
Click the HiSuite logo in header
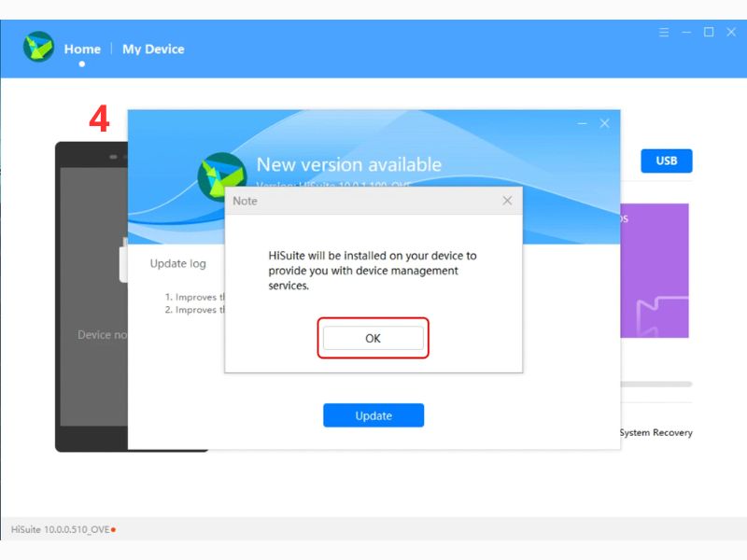point(38,47)
